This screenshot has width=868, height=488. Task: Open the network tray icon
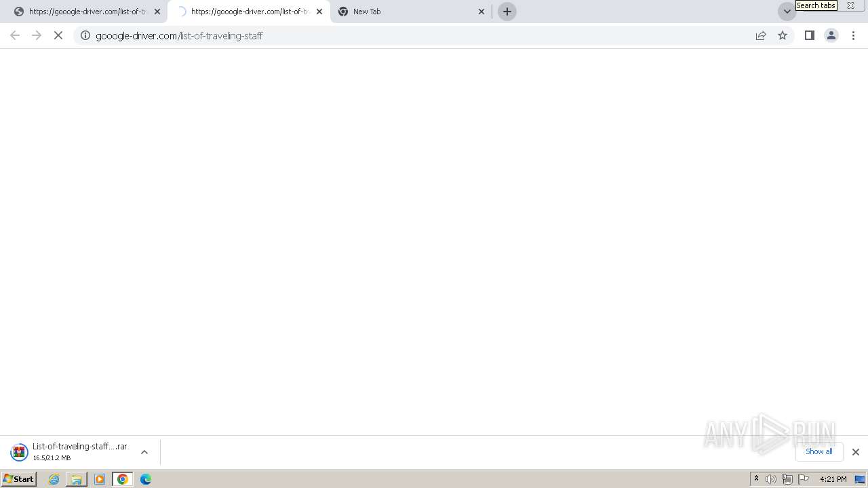787,479
